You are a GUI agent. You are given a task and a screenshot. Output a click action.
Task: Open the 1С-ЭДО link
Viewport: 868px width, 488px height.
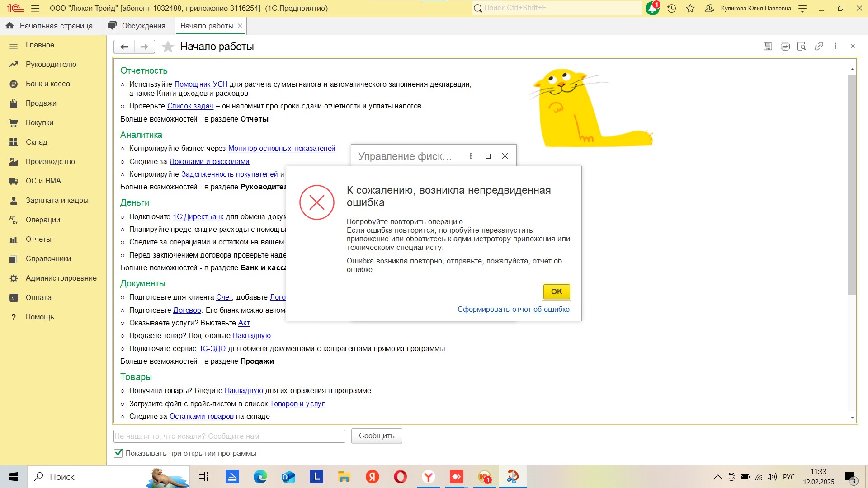(x=212, y=348)
